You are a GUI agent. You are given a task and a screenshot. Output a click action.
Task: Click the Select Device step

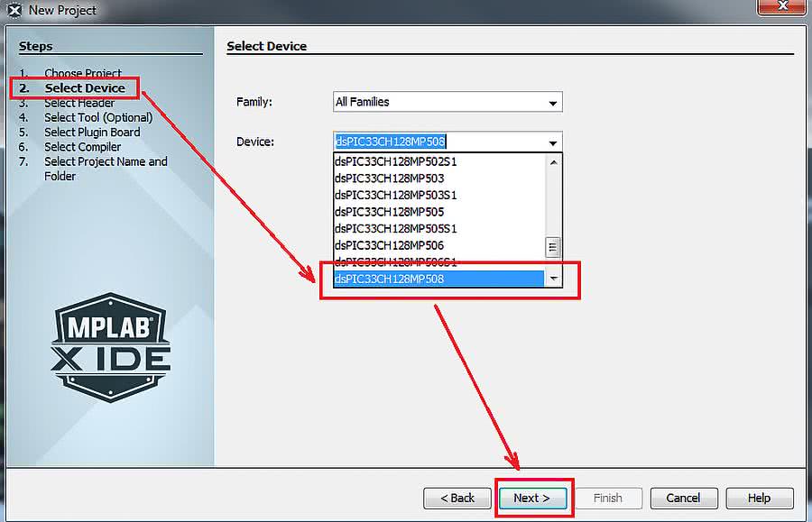(85, 87)
